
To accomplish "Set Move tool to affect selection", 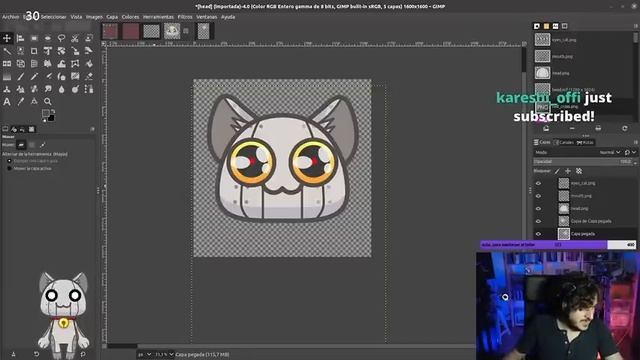I will (x=32, y=145).
